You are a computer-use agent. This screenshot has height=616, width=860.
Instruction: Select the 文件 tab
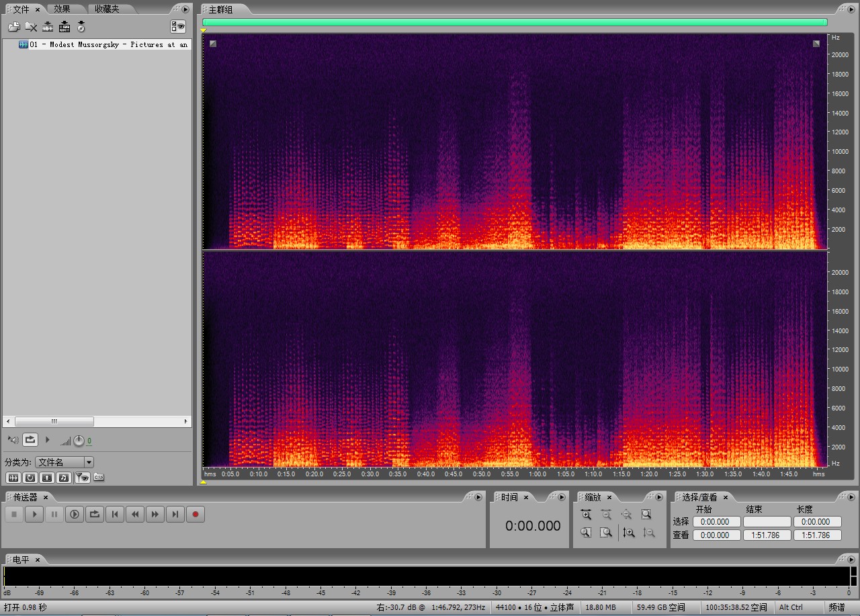(x=21, y=9)
